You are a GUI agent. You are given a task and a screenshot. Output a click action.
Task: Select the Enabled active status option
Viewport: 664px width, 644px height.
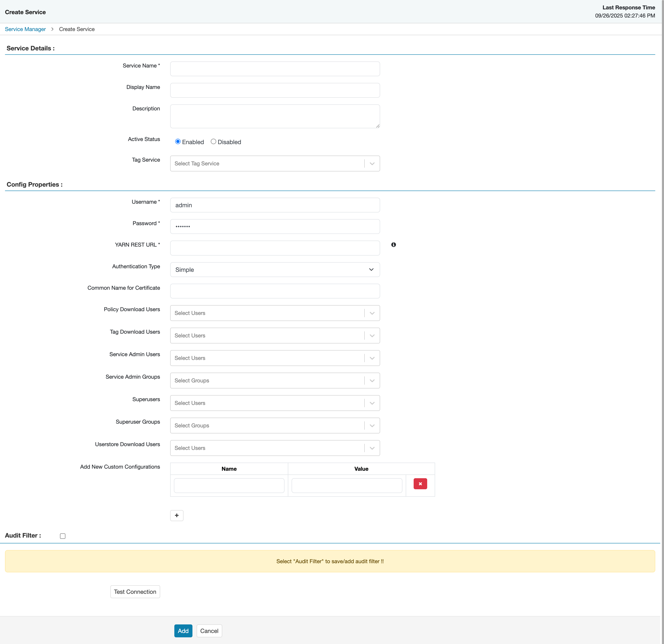coord(177,141)
